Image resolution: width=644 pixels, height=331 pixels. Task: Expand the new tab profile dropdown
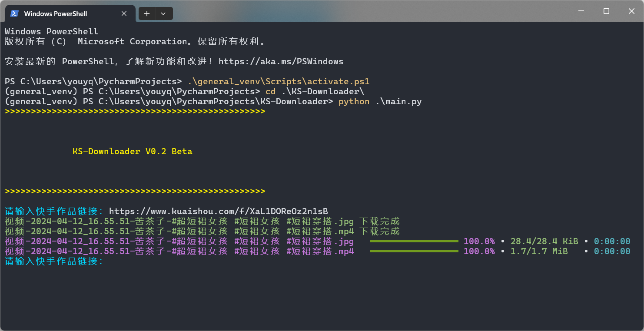click(x=163, y=13)
